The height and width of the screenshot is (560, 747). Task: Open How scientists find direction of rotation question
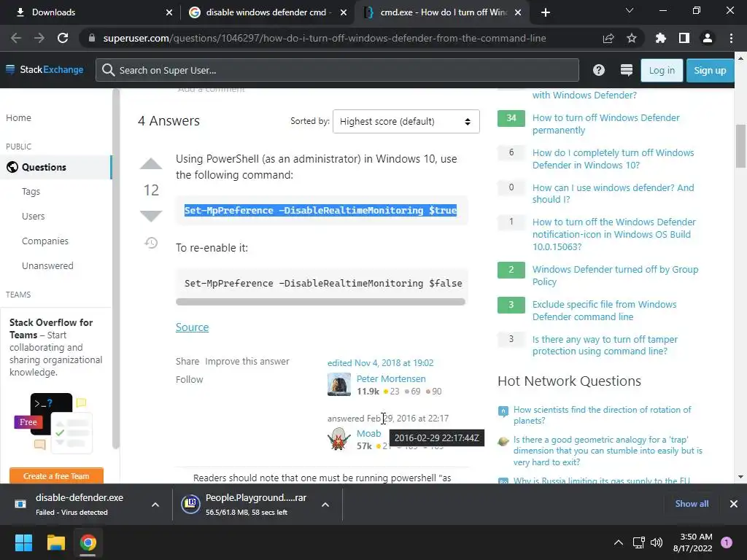coord(602,415)
